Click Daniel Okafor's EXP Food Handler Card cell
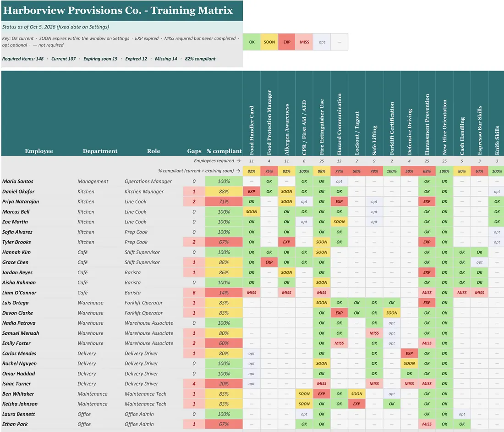504x432 pixels. point(252,191)
